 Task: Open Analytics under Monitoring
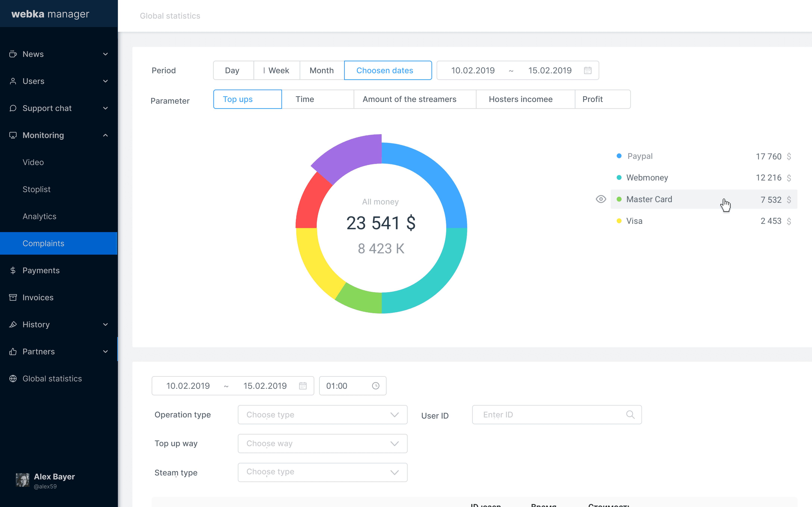[x=39, y=216]
